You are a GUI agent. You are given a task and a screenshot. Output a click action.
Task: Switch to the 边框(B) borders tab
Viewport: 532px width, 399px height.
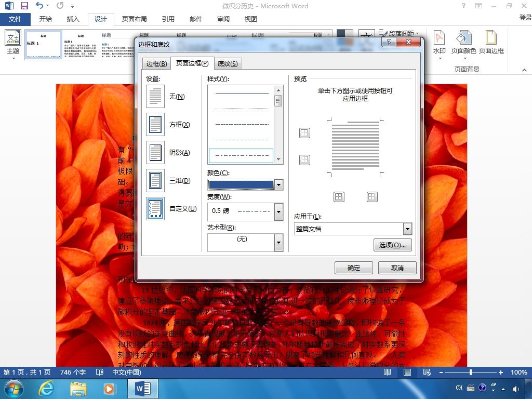click(156, 64)
